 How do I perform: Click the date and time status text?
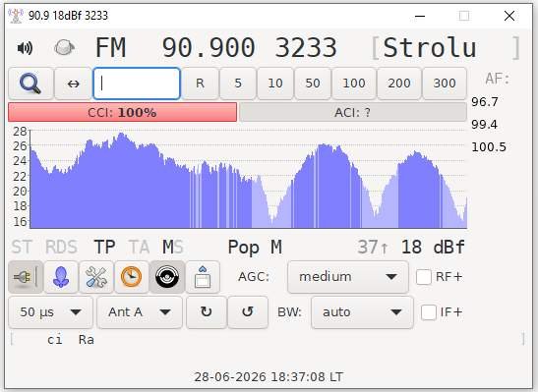click(269, 377)
